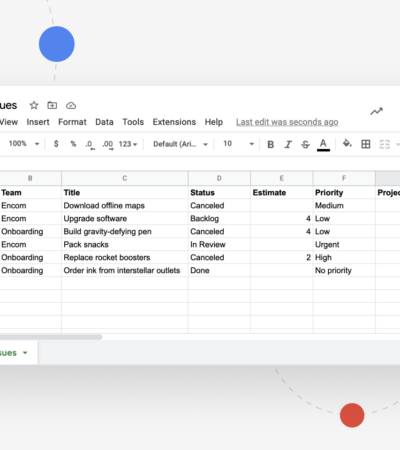This screenshot has width=400, height=450.
Task: Select the Title header cell
Action: [x=125, y=192]
